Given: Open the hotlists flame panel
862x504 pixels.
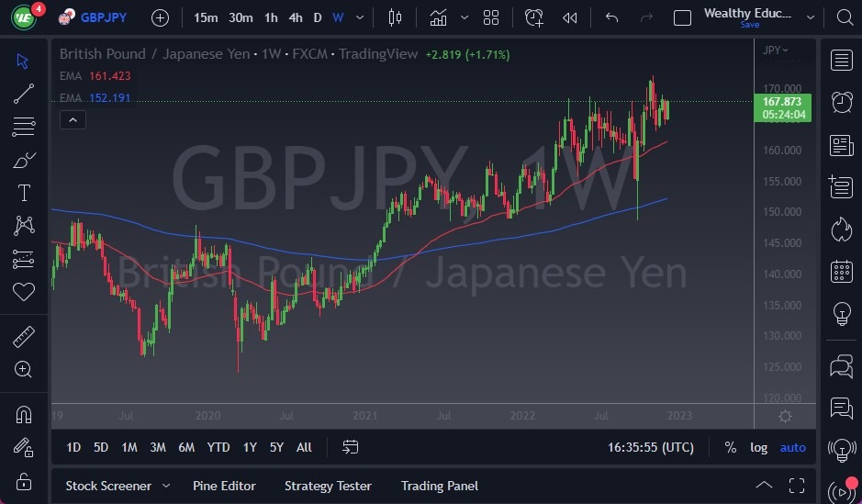Looking at the screenshot, I should [842, 229].
